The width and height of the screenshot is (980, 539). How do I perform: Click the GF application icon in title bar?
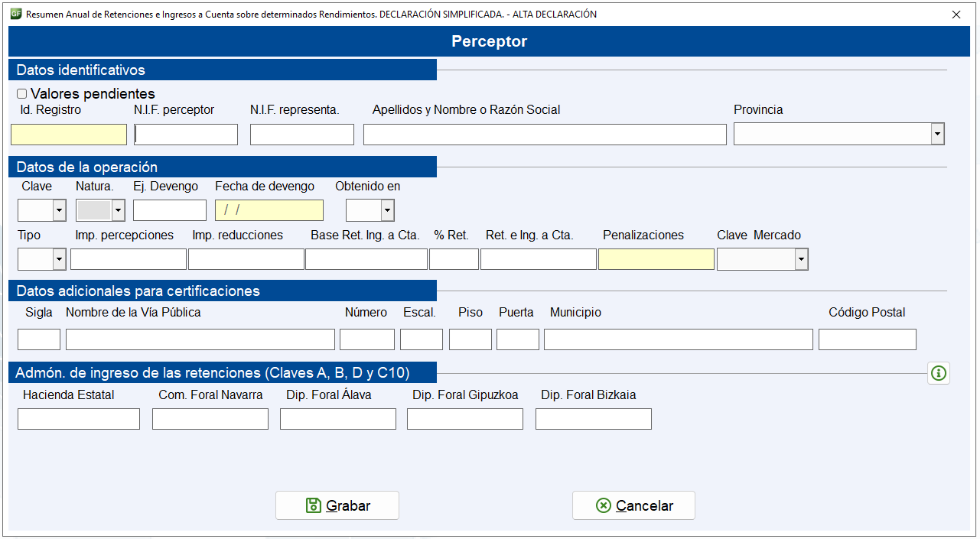pyautogui.click(x=15, y=14)
